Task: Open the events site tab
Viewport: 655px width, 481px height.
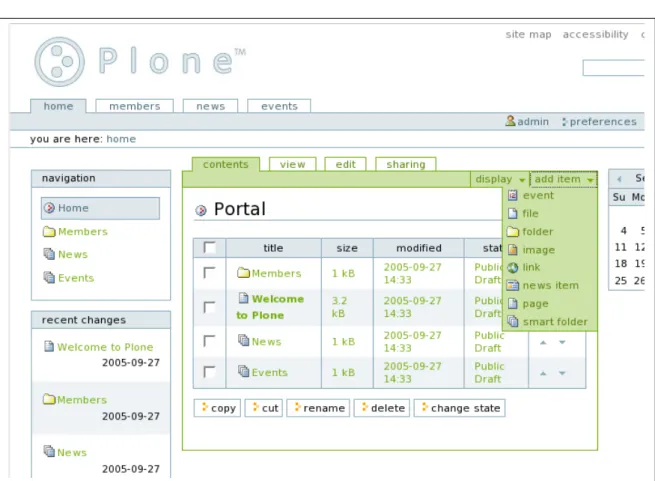Action: click(279, 106)
